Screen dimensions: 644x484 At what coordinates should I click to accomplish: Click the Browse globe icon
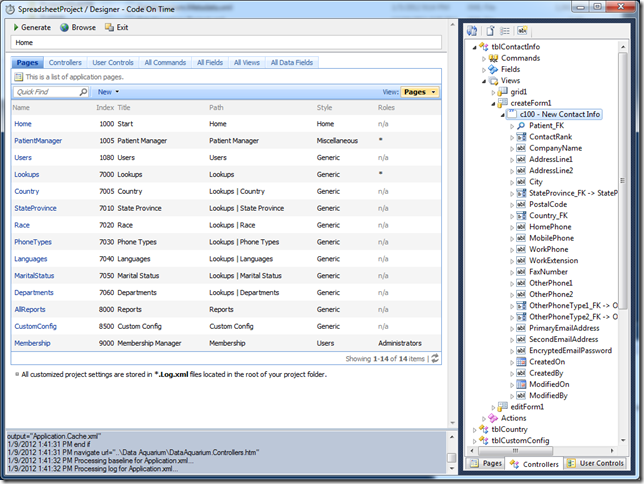pos(64,28)
